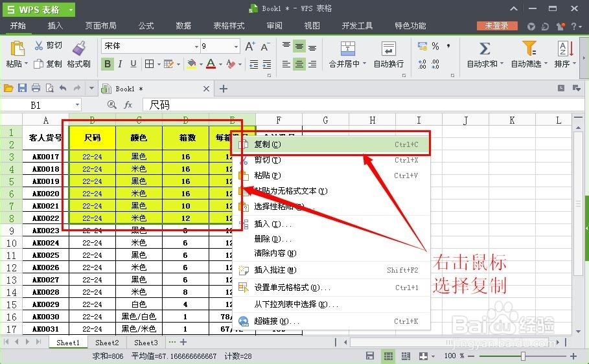Viewport: 589px width, 364px height.
Task: Expand AutoSum (自动求和) dropdown
Action: pyautogui.click(x=502, y=64)
